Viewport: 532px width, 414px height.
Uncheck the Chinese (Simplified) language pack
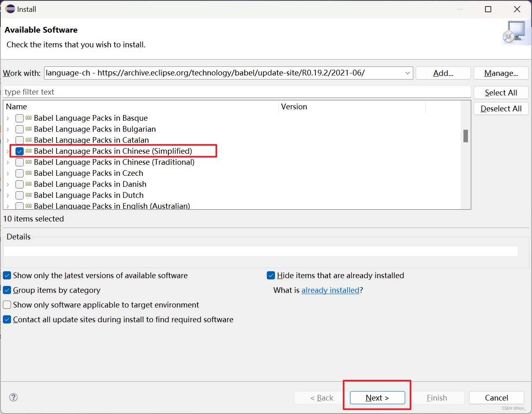tap(20, 151)
